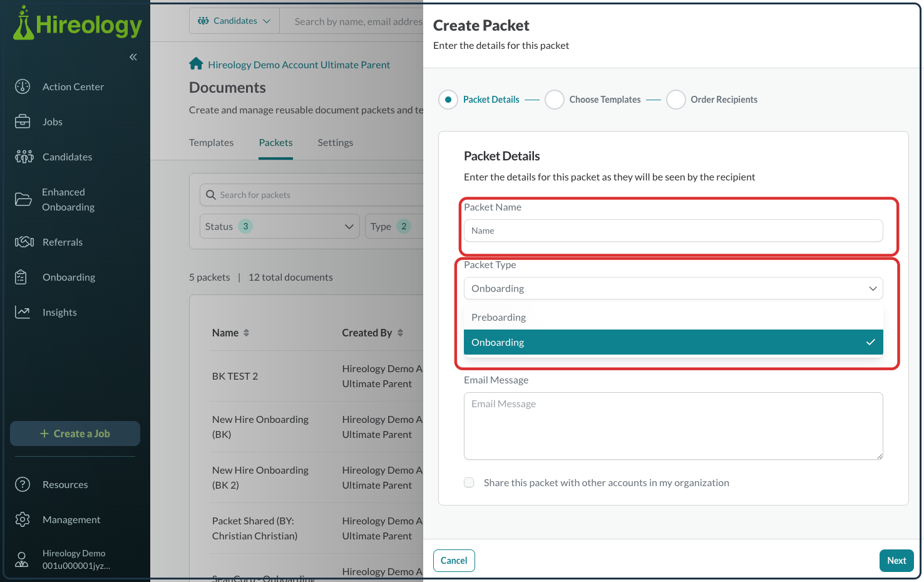This screenshot has width=924, height=582.
Task: Open the Type filter dropdown
Action: [x=394, y=226]
